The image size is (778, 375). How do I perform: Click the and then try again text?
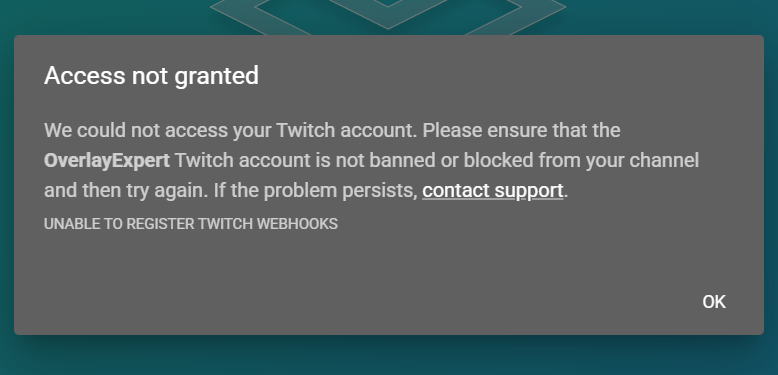[x=126, y=190]
